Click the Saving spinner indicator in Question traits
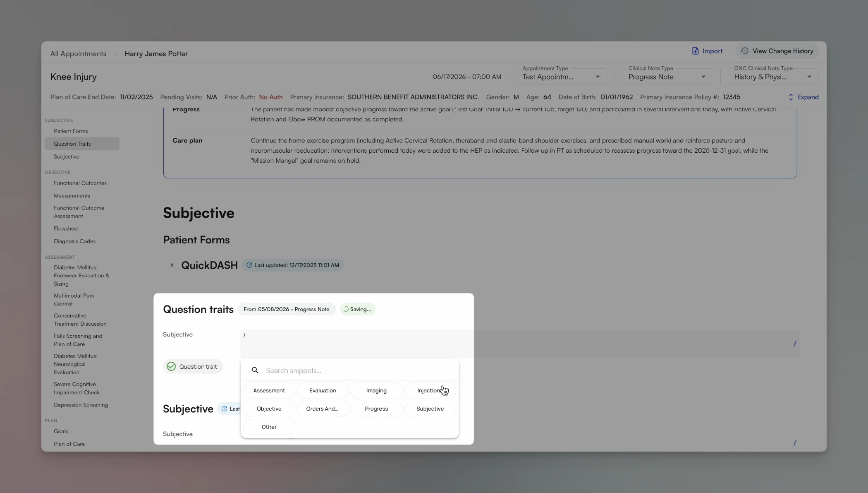 (x=346, y=309)
